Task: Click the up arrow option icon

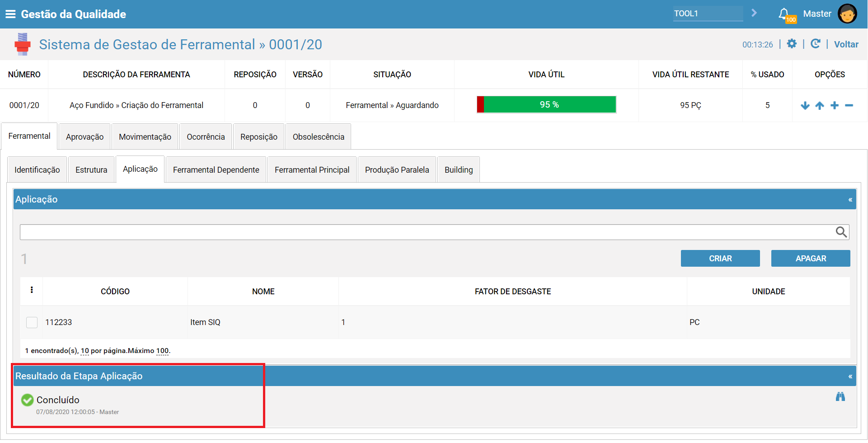Action: click(x=820, y=105)
